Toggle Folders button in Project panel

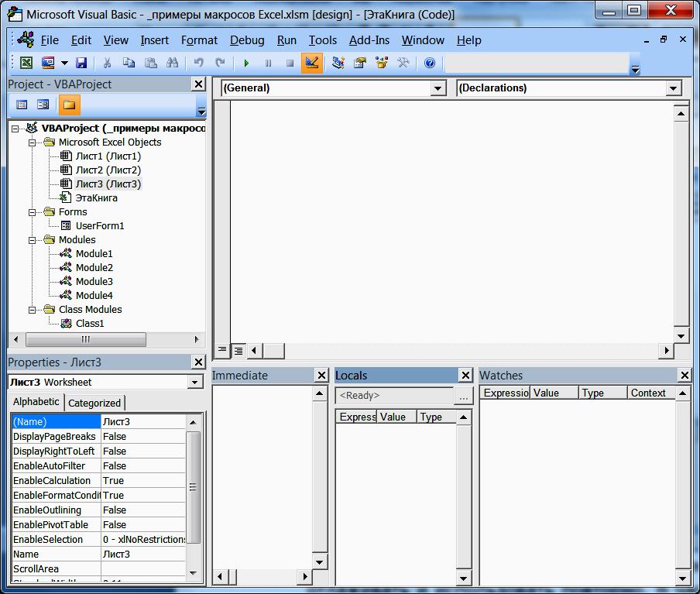point(69,105)
